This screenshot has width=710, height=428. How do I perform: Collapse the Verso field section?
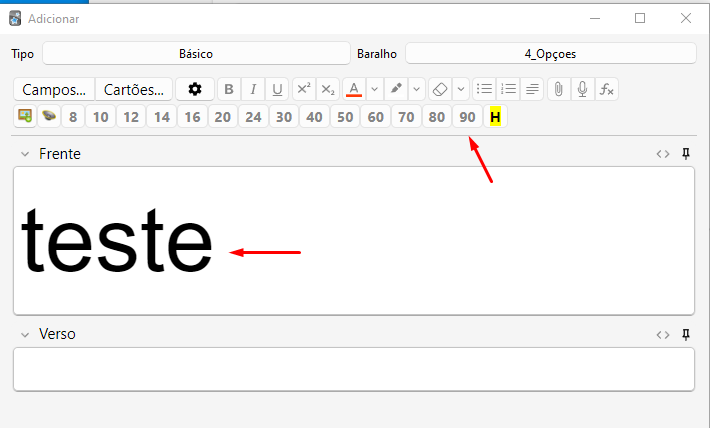point(25,334)
